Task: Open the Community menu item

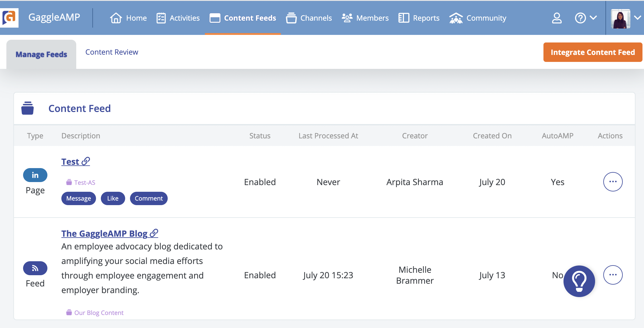Action: (478, 18)
